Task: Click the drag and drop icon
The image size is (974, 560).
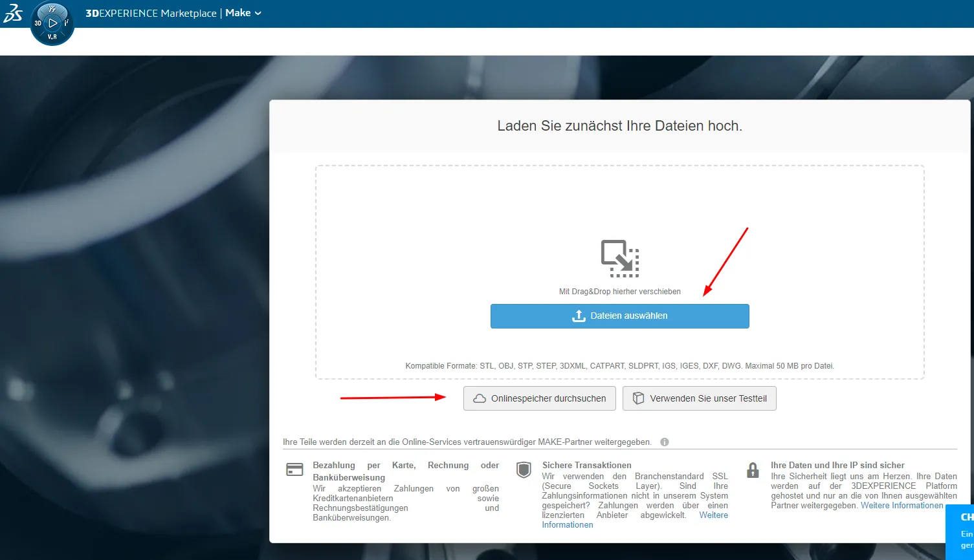Action: tap(619, 259)
